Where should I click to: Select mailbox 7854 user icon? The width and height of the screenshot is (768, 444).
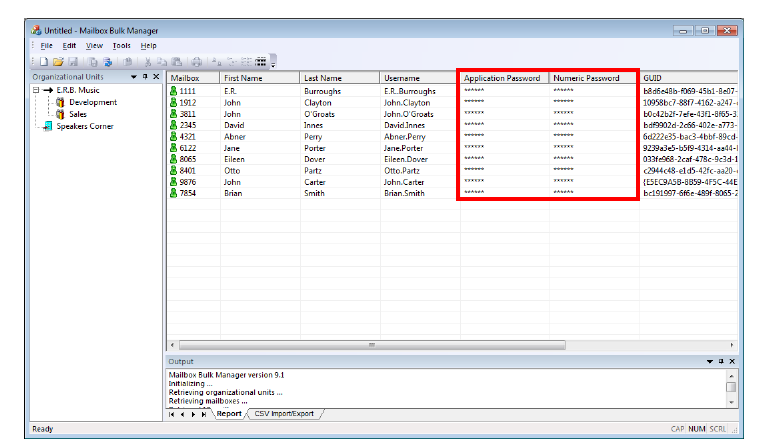pyautogui.click(x=173, y=193)
